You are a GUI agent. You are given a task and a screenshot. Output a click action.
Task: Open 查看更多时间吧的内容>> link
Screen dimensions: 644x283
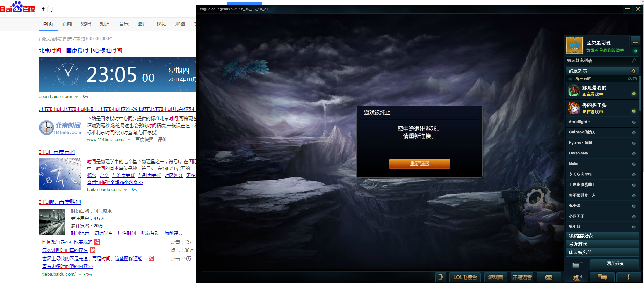click(x=68, y=266)
